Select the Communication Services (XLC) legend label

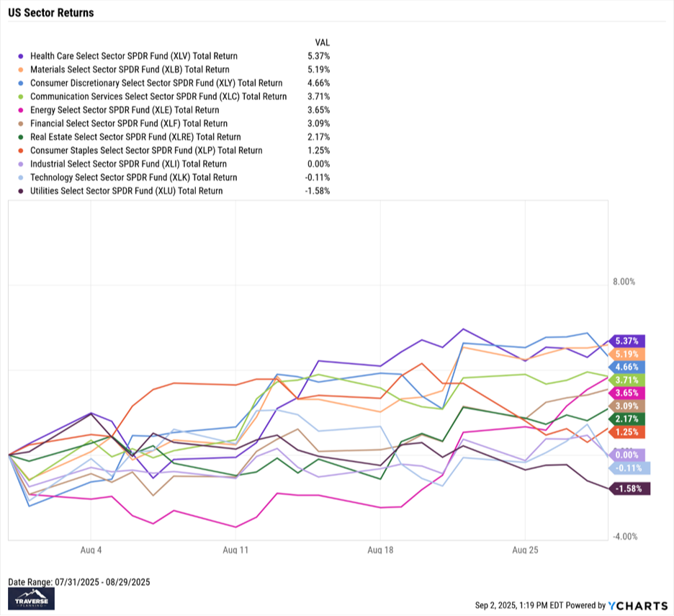[158, 97]
